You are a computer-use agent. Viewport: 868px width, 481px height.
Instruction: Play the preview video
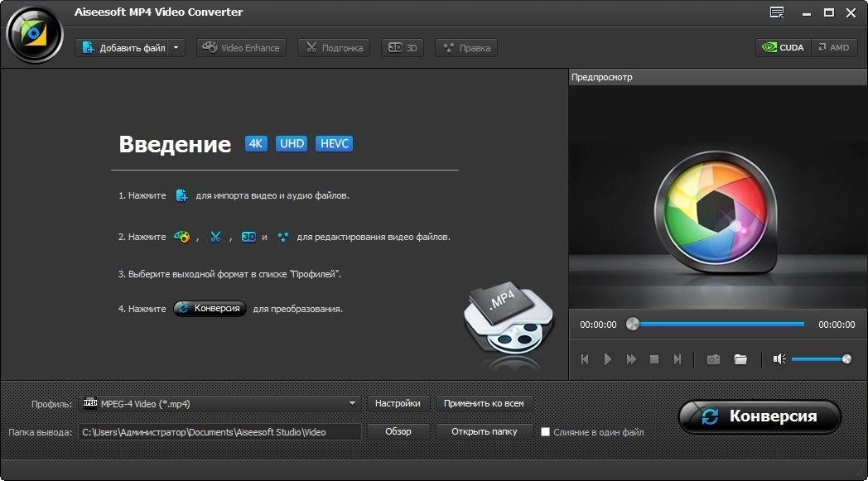[x=607, y=359]
